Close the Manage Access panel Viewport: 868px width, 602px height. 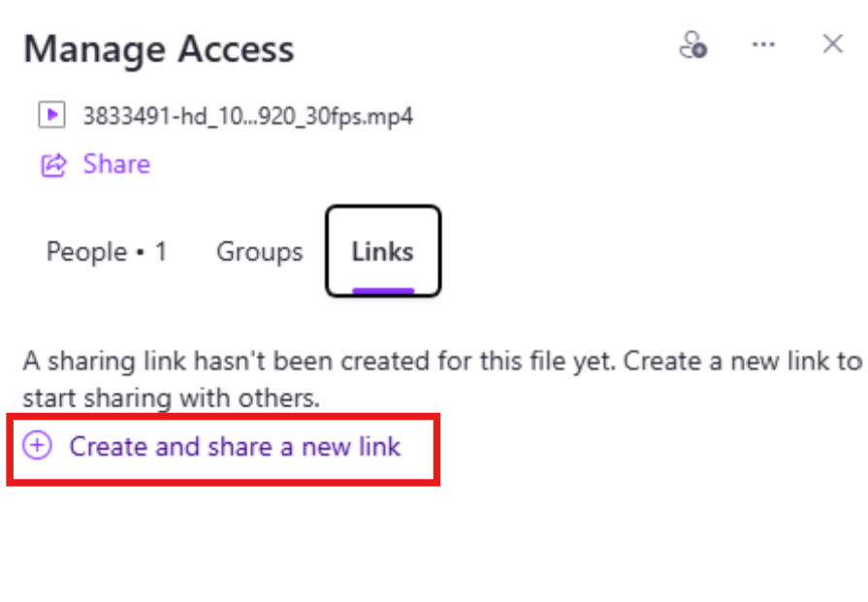pyautogui.click(x=832, y=44)
